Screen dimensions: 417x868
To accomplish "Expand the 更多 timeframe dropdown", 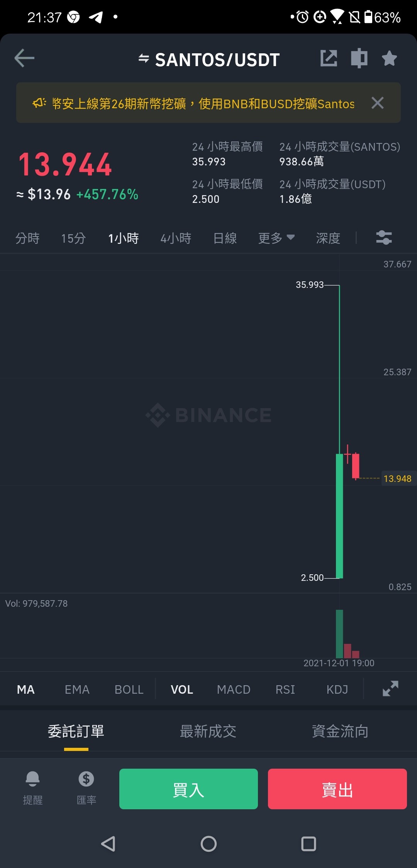I will pyautogui.click(x=276, y=238).
